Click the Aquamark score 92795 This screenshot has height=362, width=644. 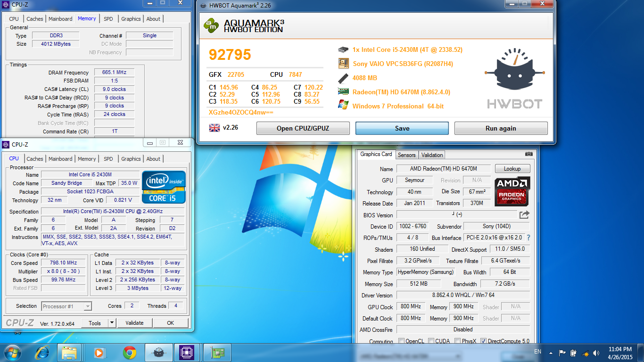(230, 55)
